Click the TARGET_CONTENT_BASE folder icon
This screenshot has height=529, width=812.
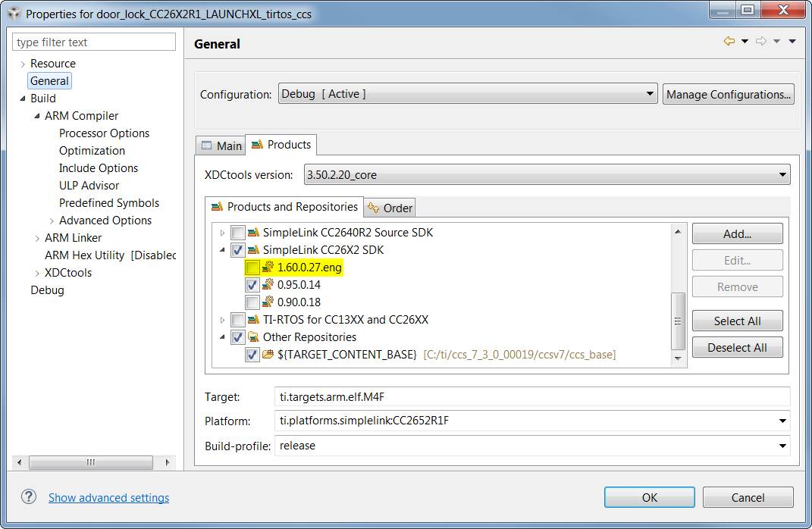click(268, 355)
